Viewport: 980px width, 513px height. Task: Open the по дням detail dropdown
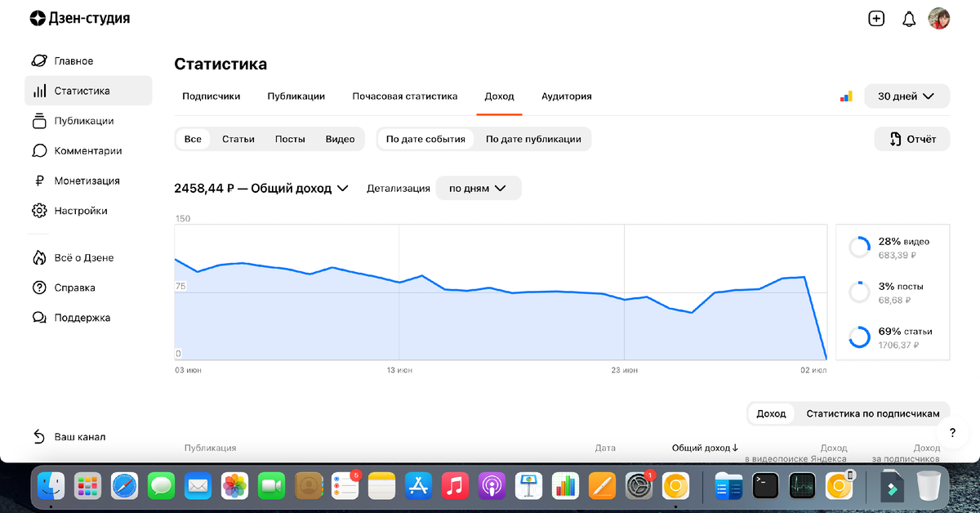pyautogui.click(x=478, y=188)
